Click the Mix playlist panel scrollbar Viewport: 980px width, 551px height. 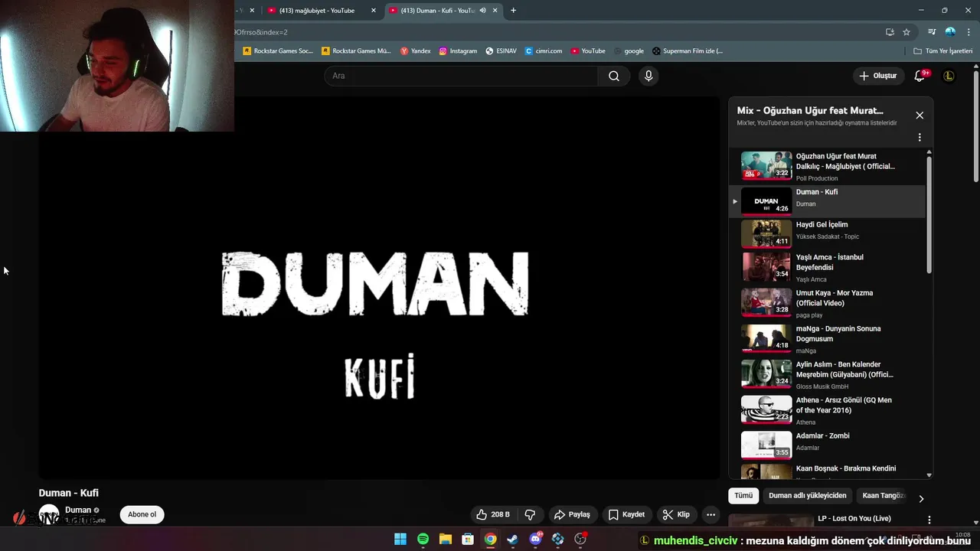click(x=929, y=214)
